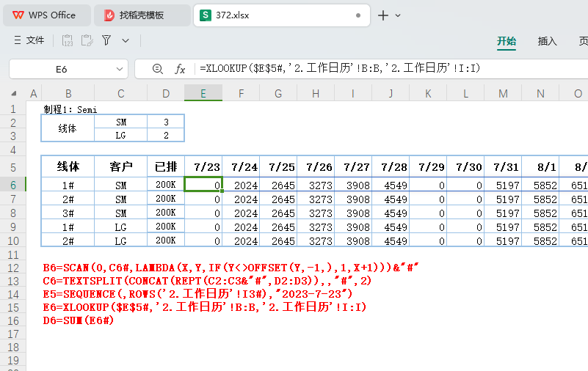Image resolution: width=588 pixels, height=371 pixels.
Task: Switch to the 找稻壳模板 tab
Action: click(142, 15)
